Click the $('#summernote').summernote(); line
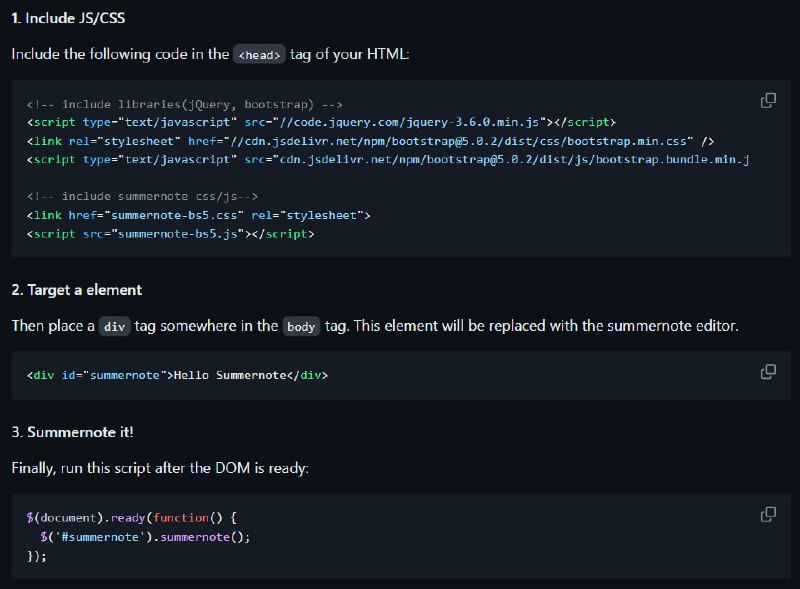 click(145, 537)
